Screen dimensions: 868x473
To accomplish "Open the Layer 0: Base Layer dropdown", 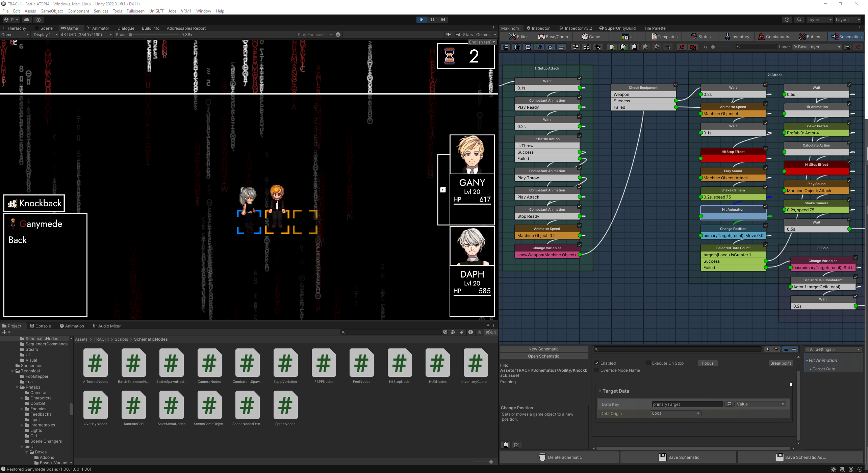I will (816, 47).
